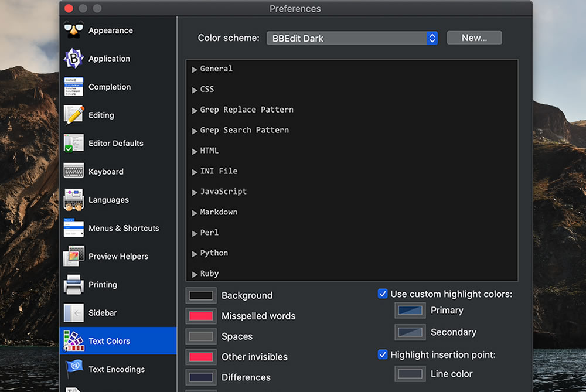
Task: Pick the Background color swatch
Action: (x=201, y=295)
